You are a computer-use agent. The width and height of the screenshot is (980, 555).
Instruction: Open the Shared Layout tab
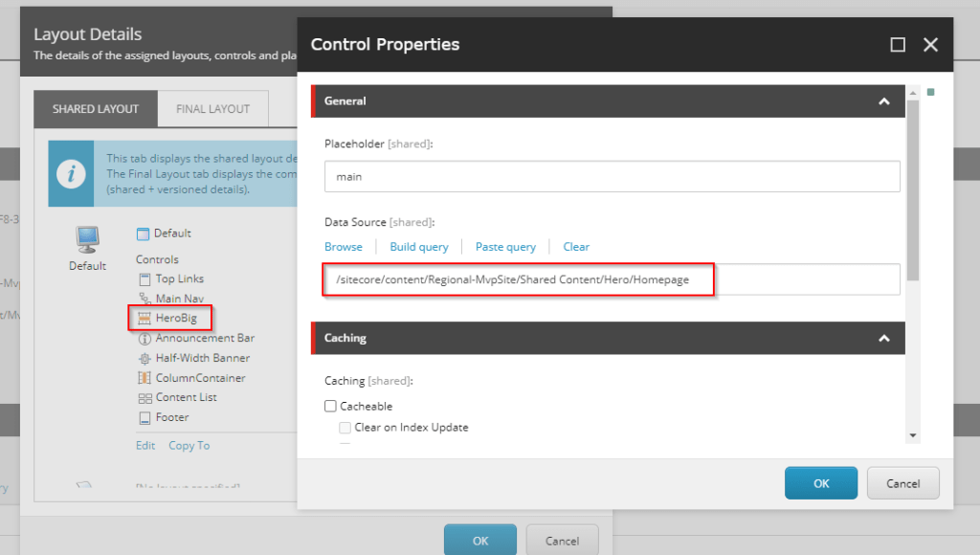click(96, 109)
